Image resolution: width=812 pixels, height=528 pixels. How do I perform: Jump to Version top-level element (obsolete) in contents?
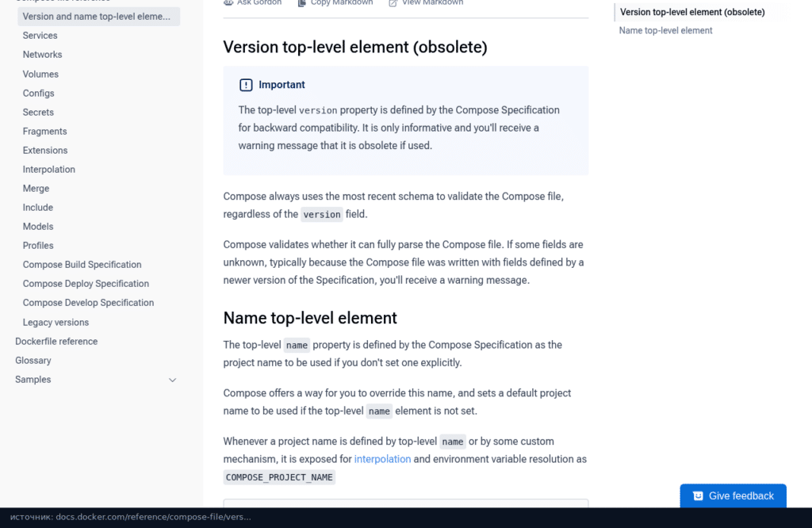691,13
